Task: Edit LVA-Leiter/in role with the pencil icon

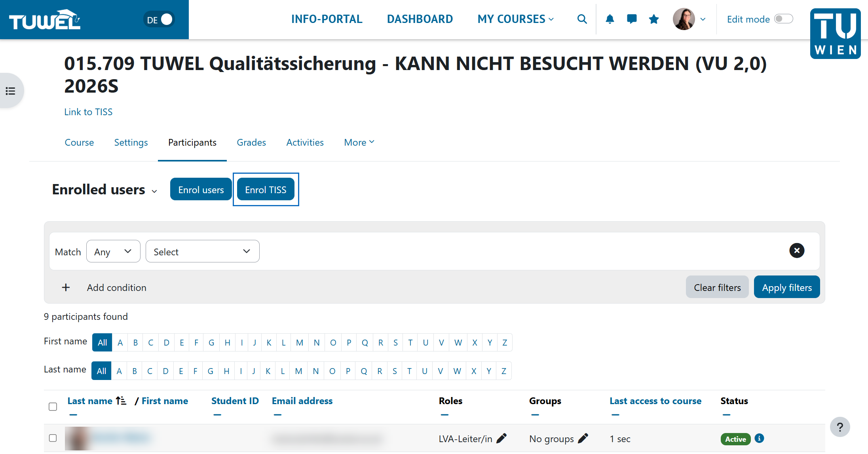Action: coord(501,438)
